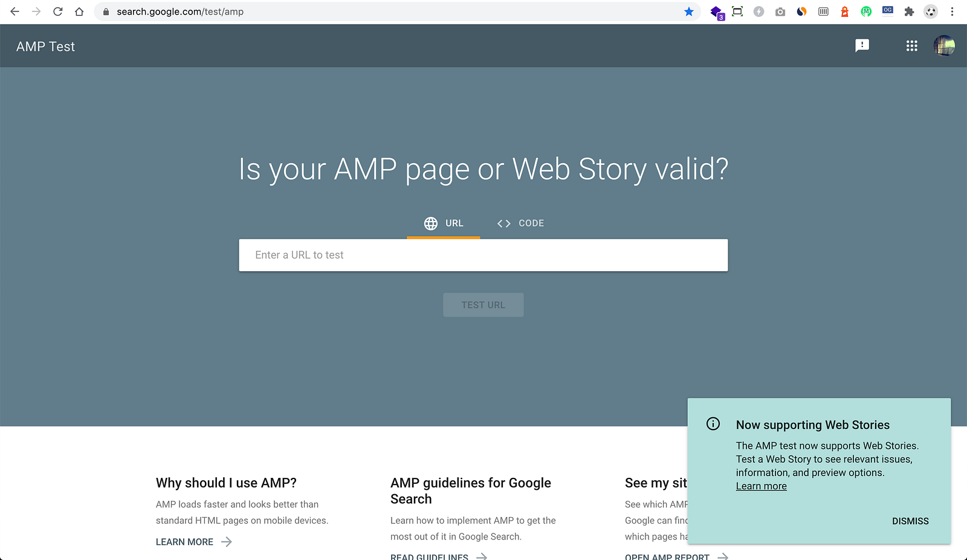Open the Chrome three-dot menu
This screenshot has width=967, height=560.
pyautogui.click(x=952, y=11)
